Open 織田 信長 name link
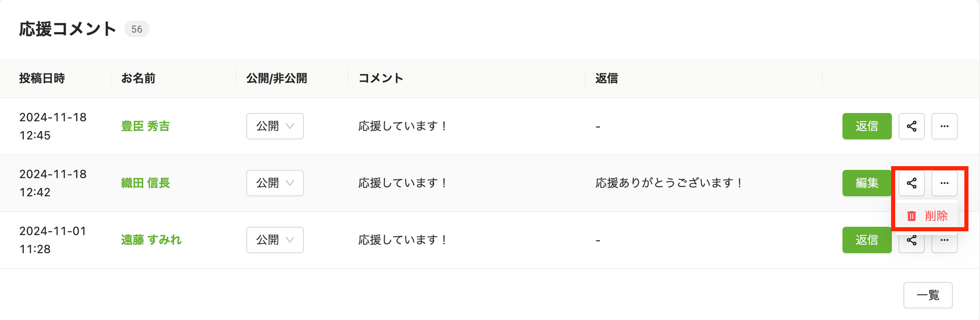 [x=145, y=183]
